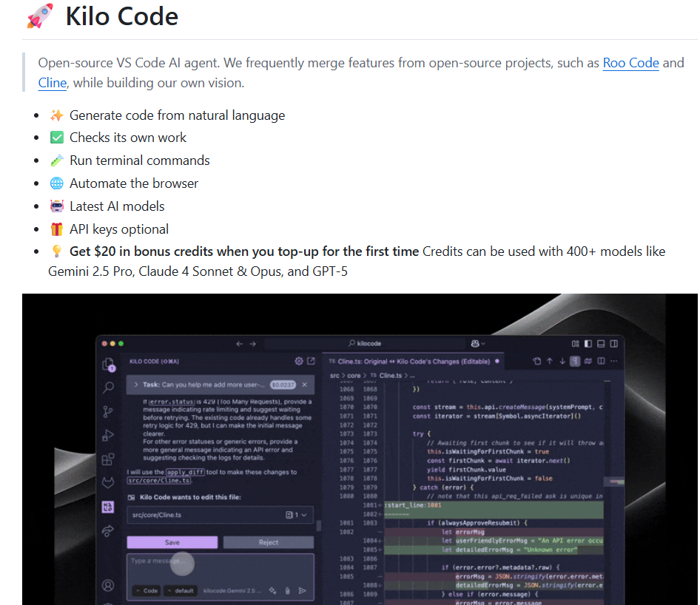Select the Cline.ts Original vs Changes tab
The image size is (700, 605).
(414, 362)
